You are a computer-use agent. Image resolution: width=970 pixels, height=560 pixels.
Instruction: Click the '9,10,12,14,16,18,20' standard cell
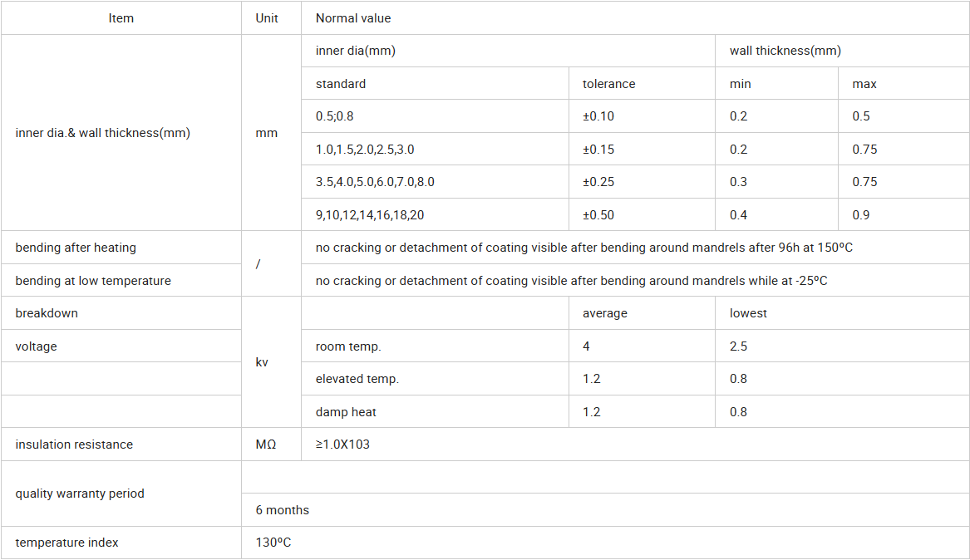[435, 214]
